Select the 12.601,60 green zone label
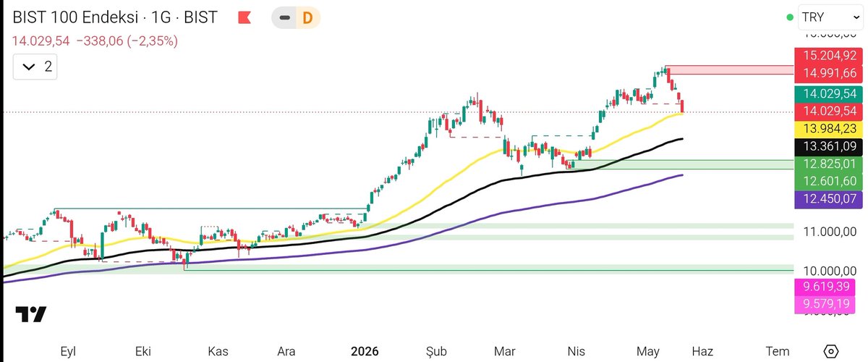This screenshot has height=362, width=868. point(829,181)
